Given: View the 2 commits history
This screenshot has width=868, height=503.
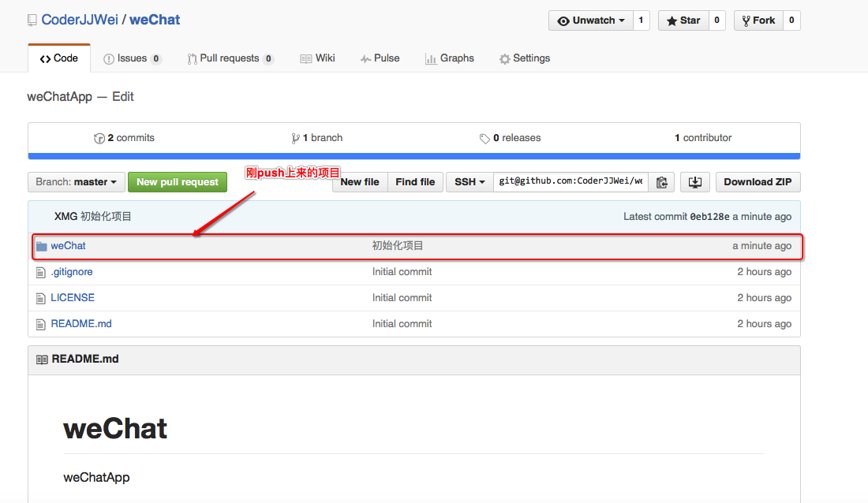Looking at the screenshot, I should (124, 138).
